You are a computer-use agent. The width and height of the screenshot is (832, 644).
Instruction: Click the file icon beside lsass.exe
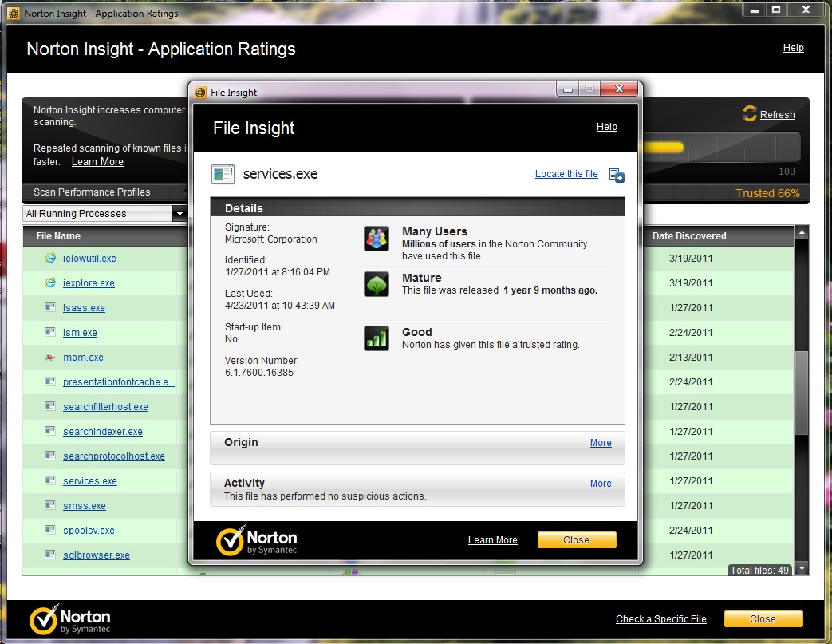(50, 307)
